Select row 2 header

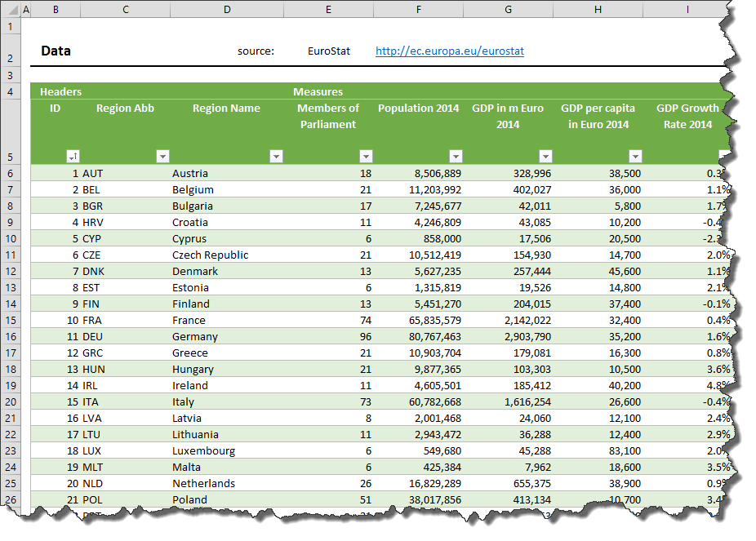(x=10, y=51)
